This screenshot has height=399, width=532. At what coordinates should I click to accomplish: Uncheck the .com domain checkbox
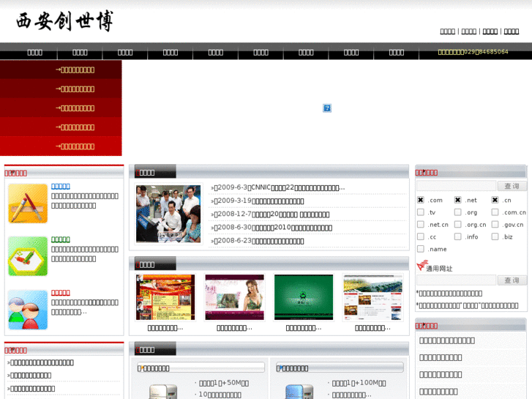coord(421,200)
